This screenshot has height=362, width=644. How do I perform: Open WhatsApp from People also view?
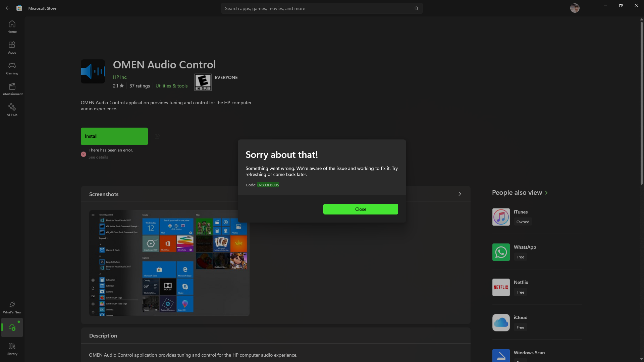(525, 252)
